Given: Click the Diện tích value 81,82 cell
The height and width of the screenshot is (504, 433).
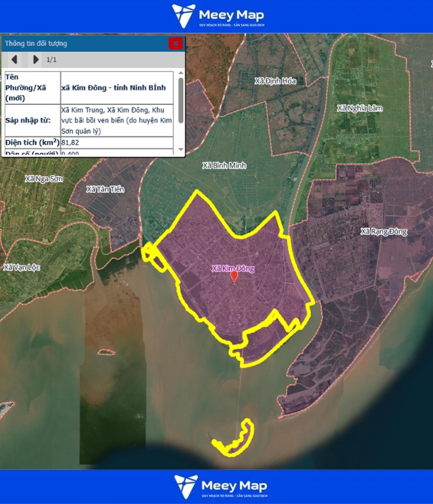Looking at the screenshot, I should pyautogui.click(x=117, y=142).
